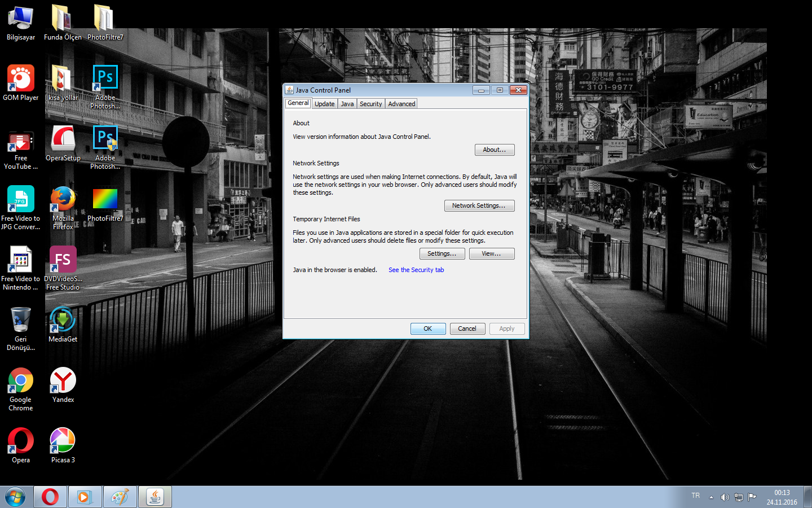812x508 pixels.
Task: Switch to the Update tab
Action: point(325,104)
